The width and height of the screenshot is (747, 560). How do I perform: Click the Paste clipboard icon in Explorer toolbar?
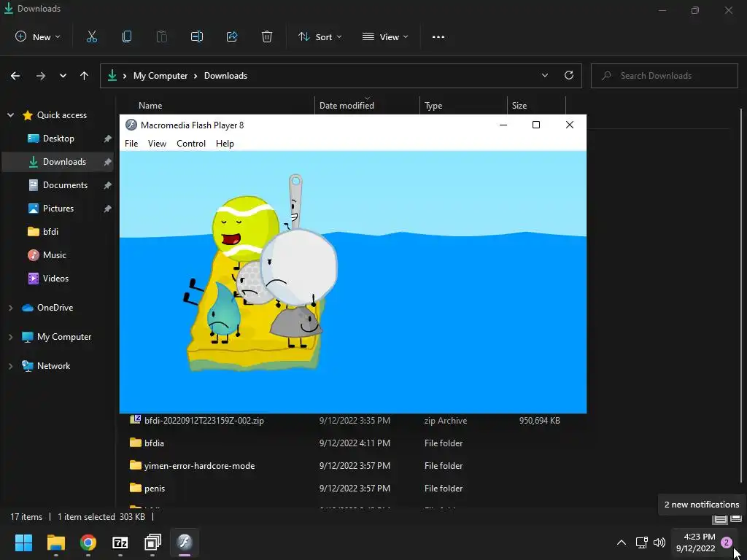162,36
